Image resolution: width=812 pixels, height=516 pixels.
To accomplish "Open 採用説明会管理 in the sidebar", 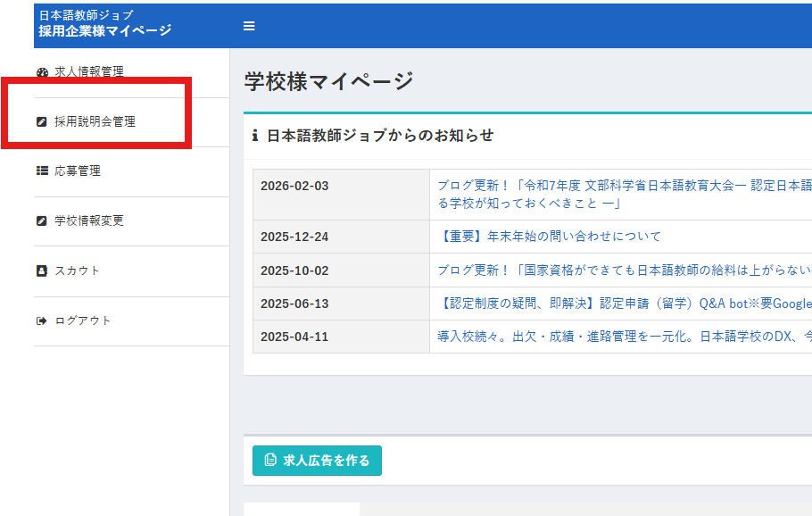I will click(x=95, y=121).
